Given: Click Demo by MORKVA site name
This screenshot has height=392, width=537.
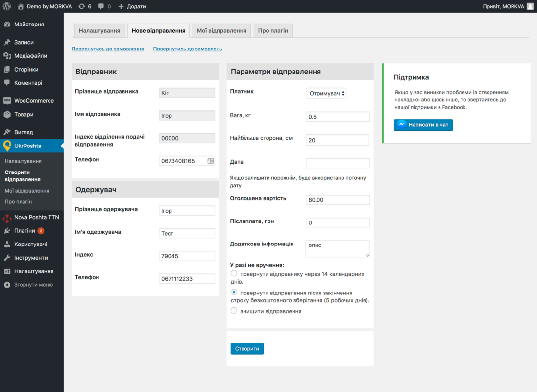Looking at the screenshot, I should pyautogui.click(x=49, y=6).
